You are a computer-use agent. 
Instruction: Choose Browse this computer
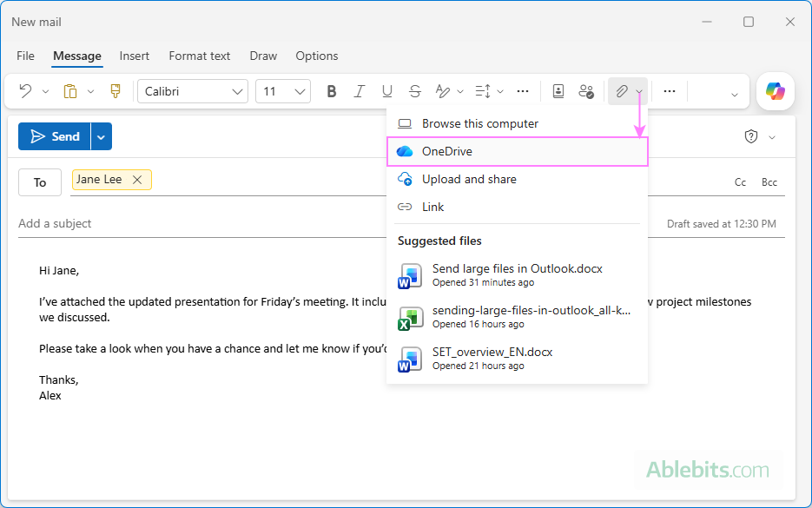click(517, 124)
